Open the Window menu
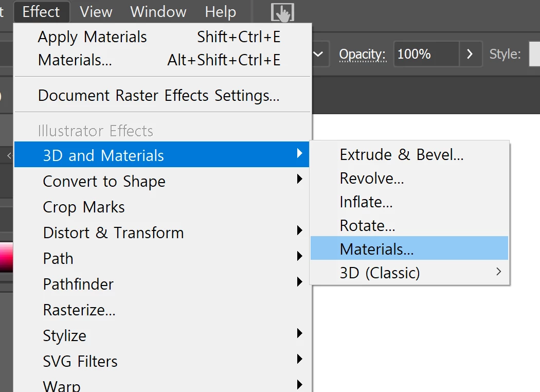 (x=158, y=12)
